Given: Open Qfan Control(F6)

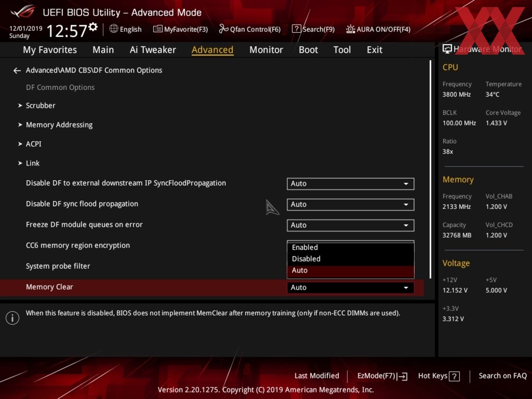Looking at the screenshot, I should (250, 29).
